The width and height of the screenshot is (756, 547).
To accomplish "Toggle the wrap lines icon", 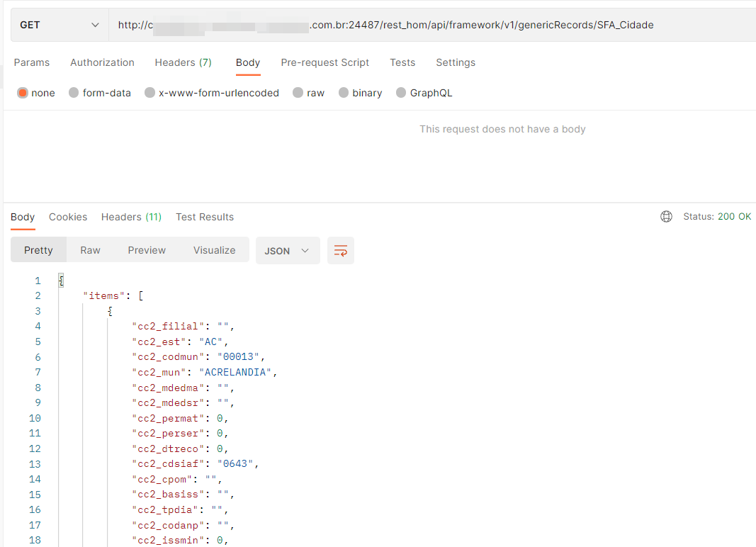I will click(x=340, y=250).
